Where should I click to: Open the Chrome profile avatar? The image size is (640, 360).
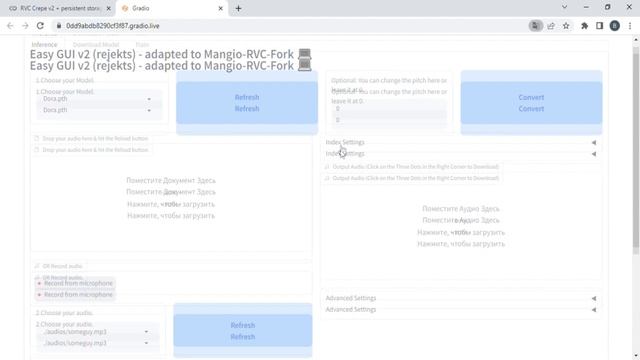coord(615,26)
